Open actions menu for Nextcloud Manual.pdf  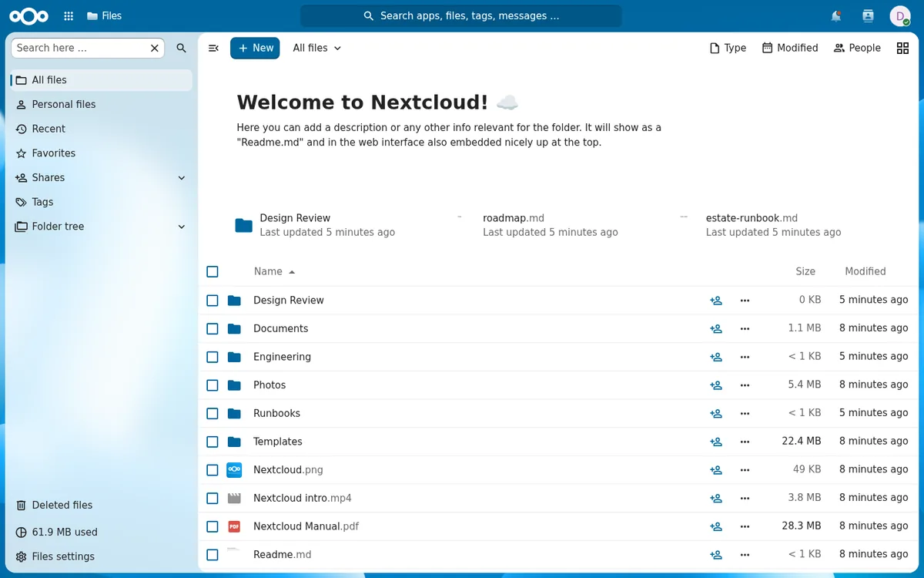coord(745,526)
